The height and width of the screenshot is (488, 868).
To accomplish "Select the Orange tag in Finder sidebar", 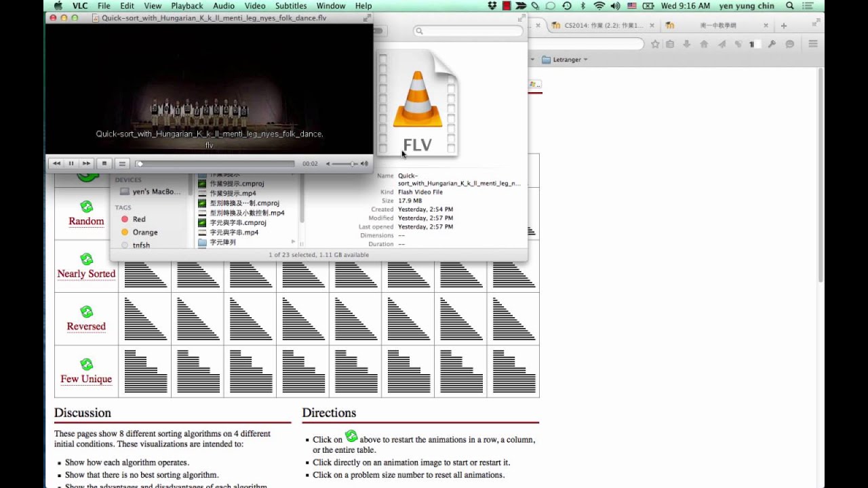I will (139, 232).
